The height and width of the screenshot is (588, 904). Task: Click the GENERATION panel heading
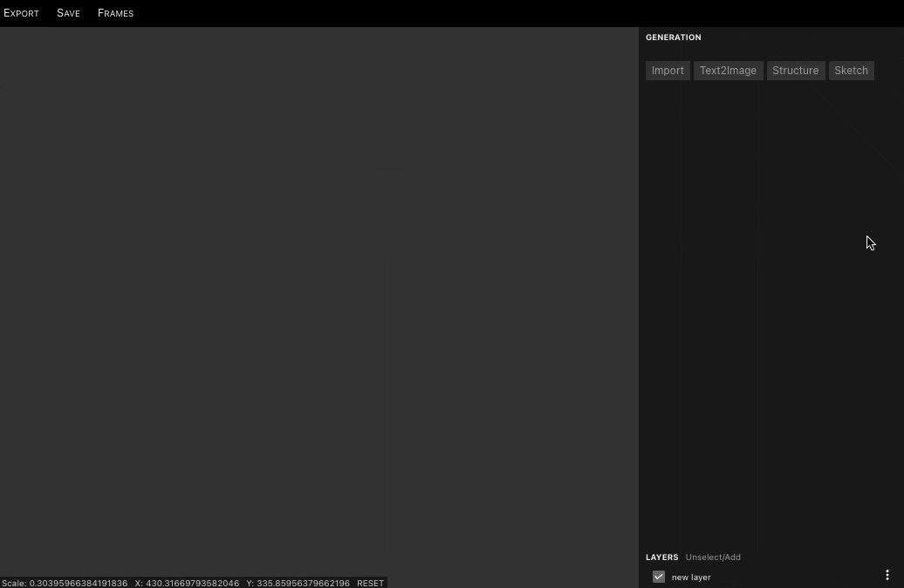click(673, 38)
